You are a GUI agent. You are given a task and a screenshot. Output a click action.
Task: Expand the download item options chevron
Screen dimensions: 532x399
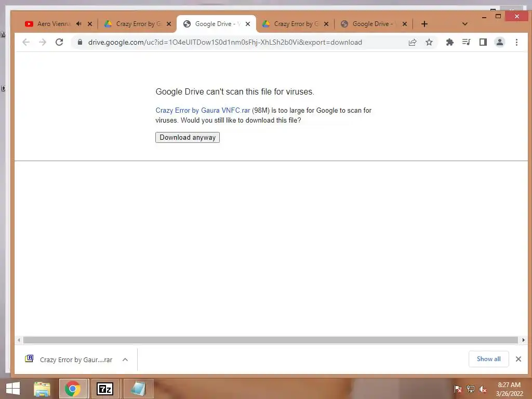click(125, 360)
